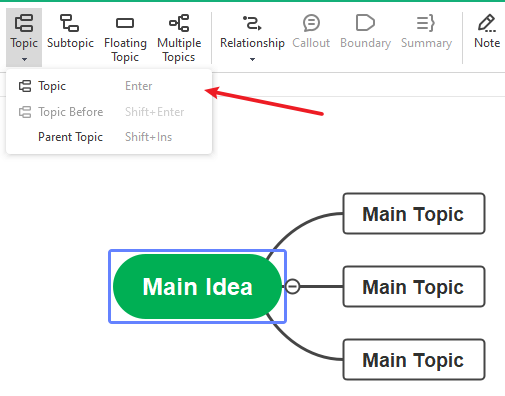Click the Summary toolbar icon

[x=426, y=23]
